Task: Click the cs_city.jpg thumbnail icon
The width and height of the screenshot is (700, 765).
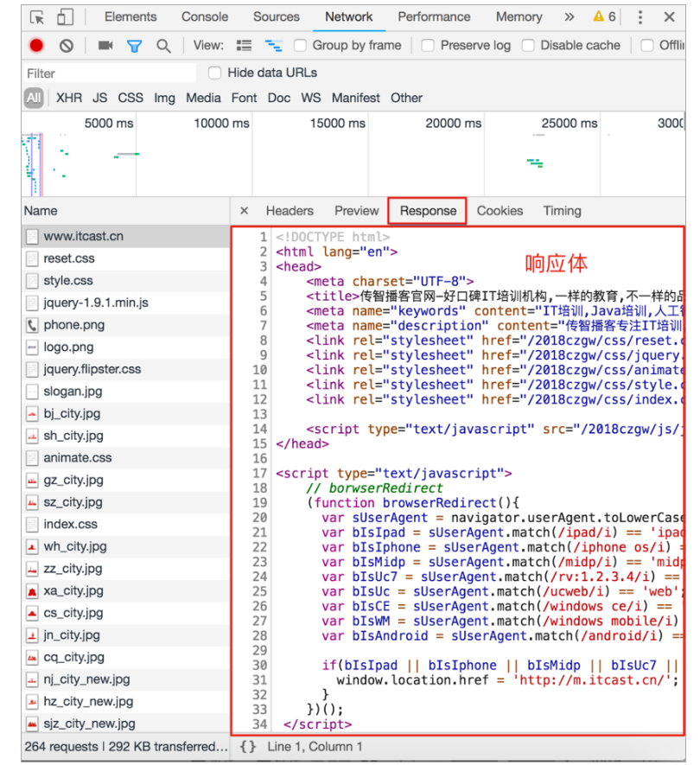Action: pos(32,613)
